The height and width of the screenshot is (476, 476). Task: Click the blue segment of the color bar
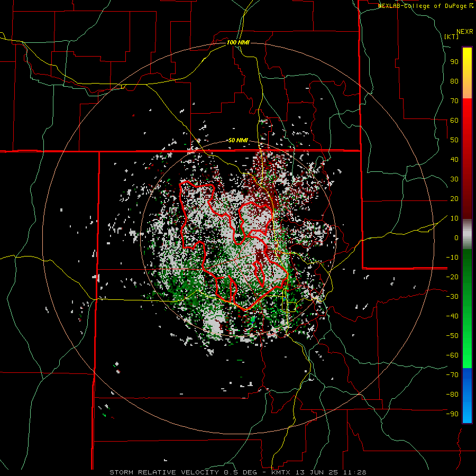click(x=467, y=396)
